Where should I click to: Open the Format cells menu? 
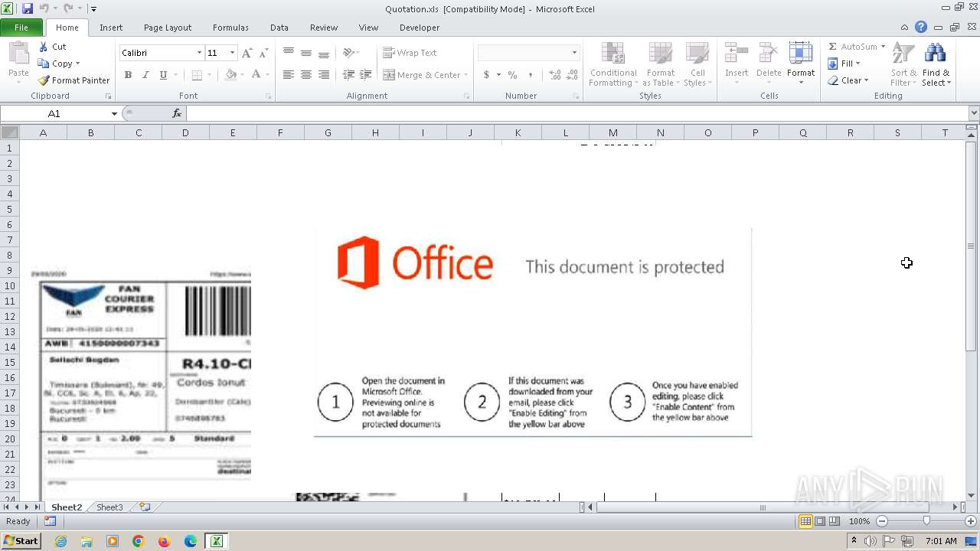801,64
